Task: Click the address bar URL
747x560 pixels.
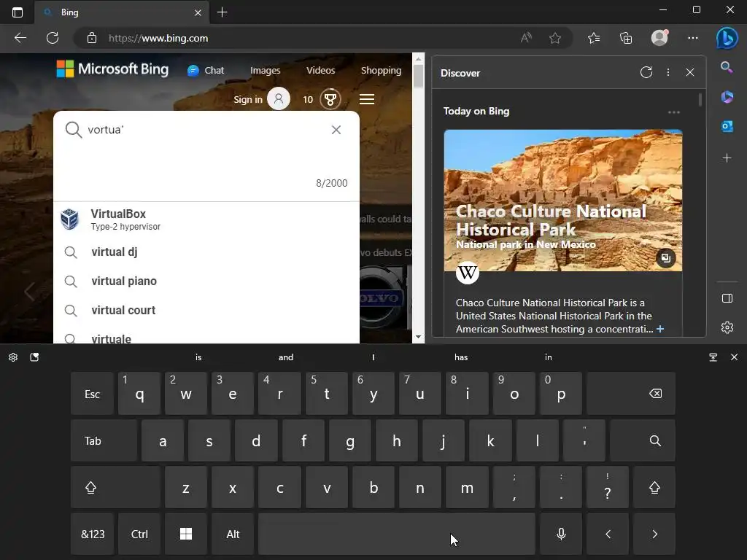Action: (x=158, y=38)
